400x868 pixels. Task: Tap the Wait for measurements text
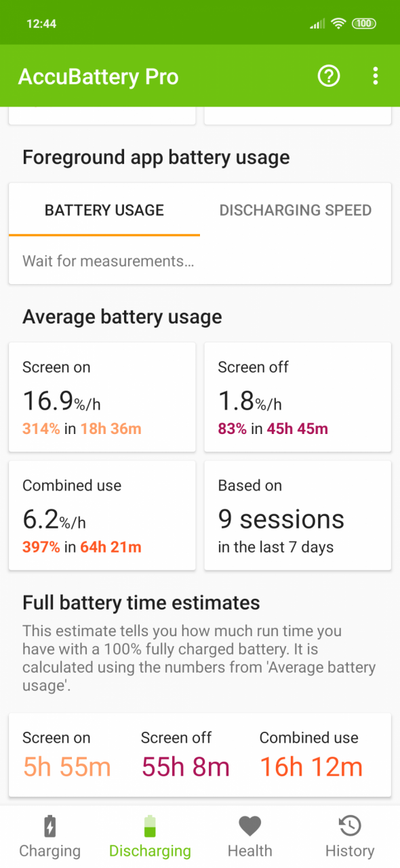click(x=108, y=261)
